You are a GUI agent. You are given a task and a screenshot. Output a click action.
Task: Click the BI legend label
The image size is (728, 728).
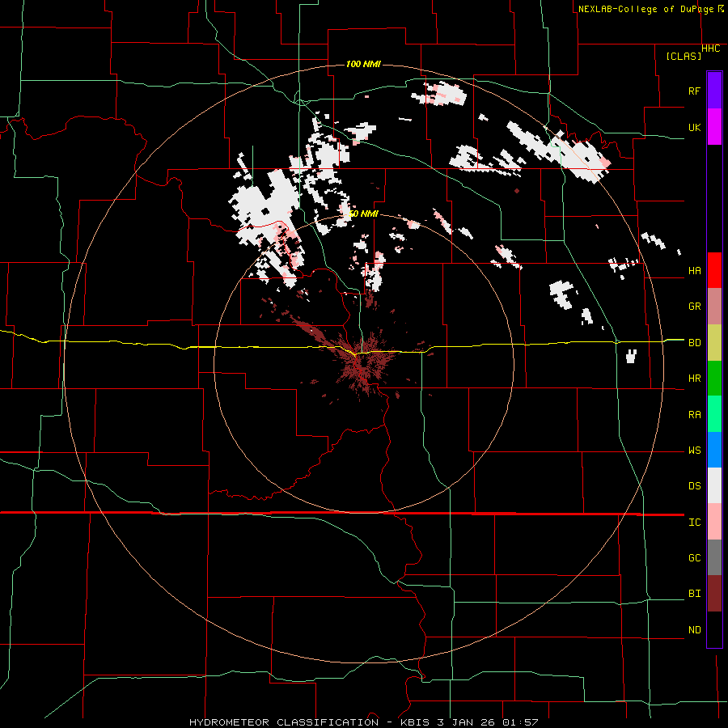(x=694, y=594)
